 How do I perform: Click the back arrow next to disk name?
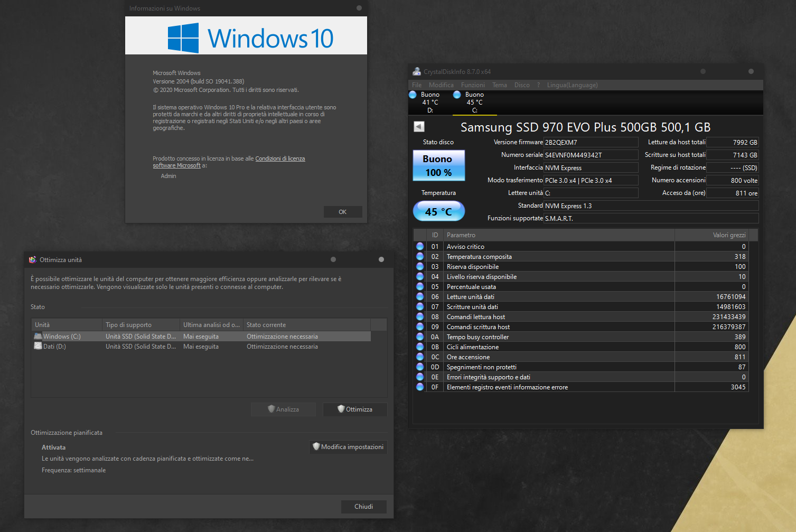coord(419,127)
